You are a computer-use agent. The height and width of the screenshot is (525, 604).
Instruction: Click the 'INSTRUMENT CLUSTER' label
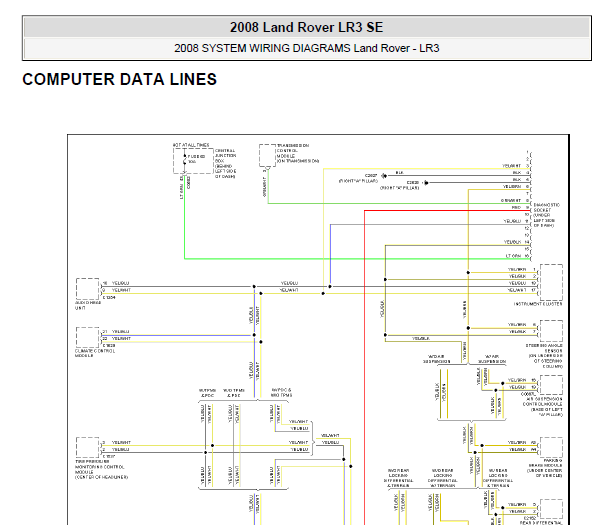point(538,304)
